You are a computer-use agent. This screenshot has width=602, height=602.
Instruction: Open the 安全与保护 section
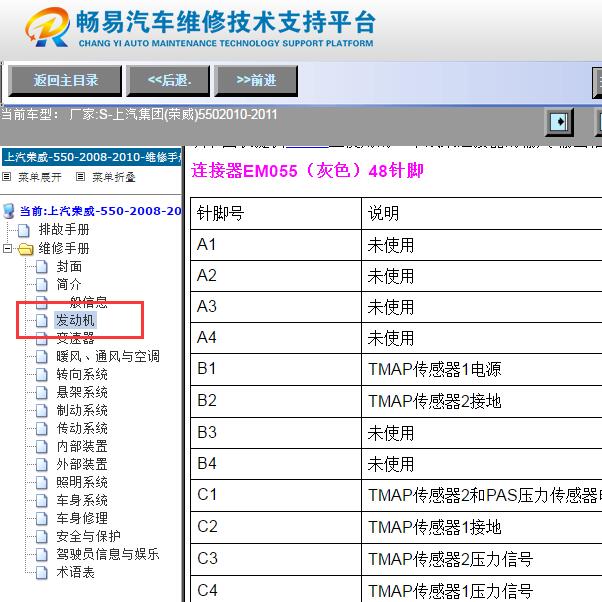click(x=89, y=536)
